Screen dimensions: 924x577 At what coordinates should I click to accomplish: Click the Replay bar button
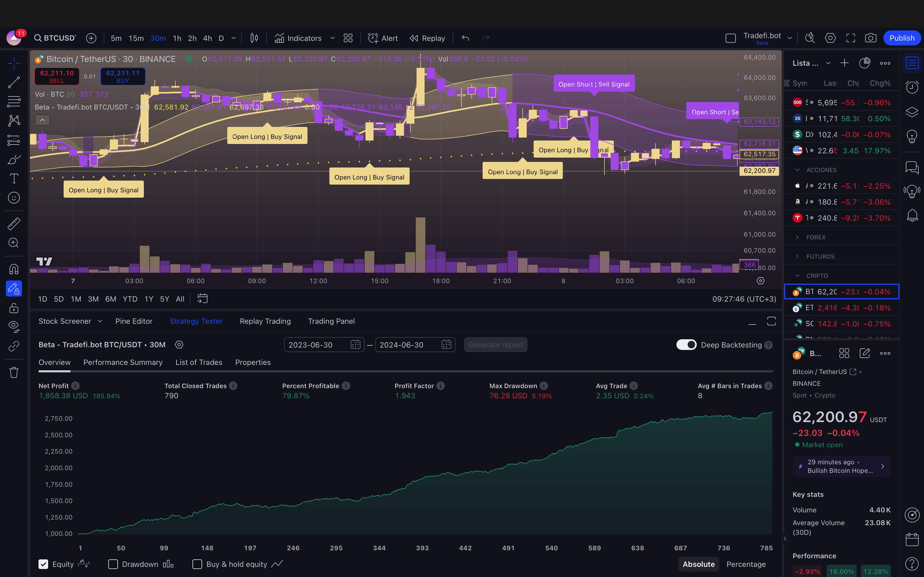(427, 38)
